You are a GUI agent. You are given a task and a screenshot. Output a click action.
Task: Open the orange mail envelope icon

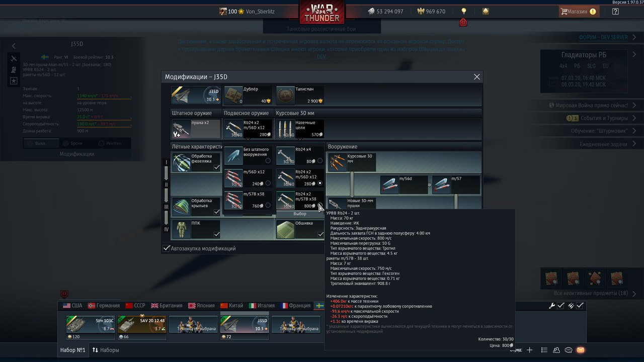coord(581,350)
